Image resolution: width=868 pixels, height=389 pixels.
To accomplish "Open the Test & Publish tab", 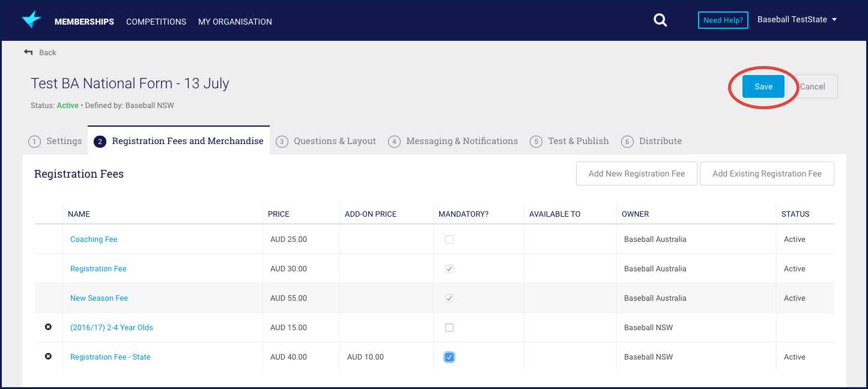I will click(569, 141).
